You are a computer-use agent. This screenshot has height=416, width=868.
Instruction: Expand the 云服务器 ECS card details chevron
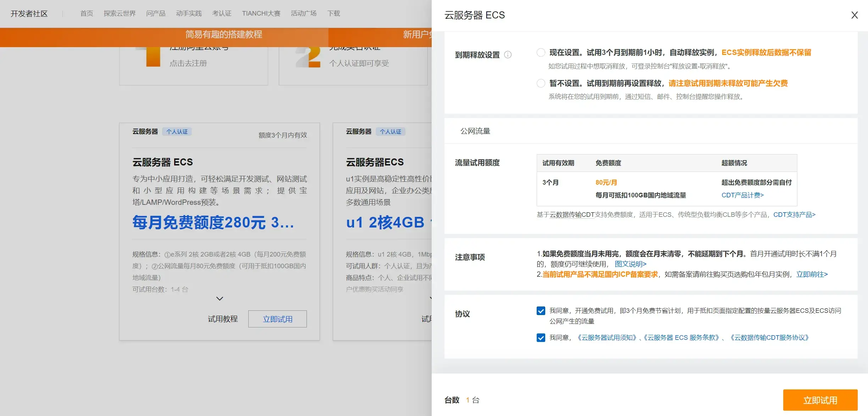[220, 299]
